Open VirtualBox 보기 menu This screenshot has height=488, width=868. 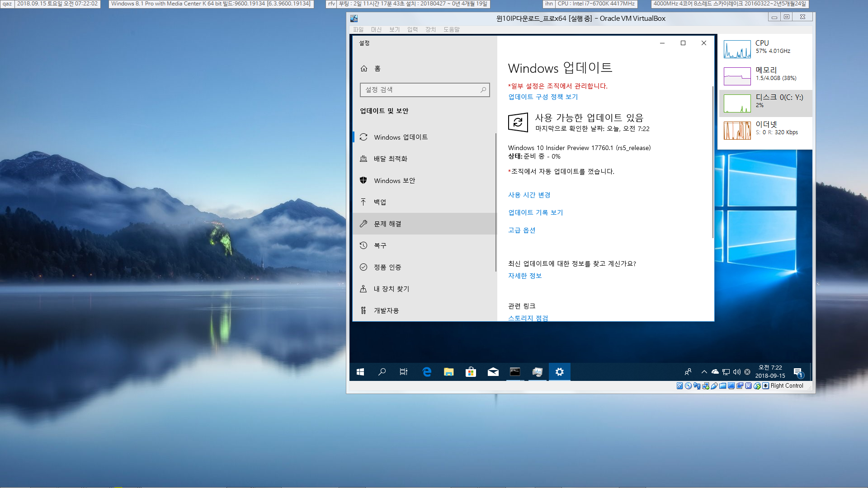(395, 29)
